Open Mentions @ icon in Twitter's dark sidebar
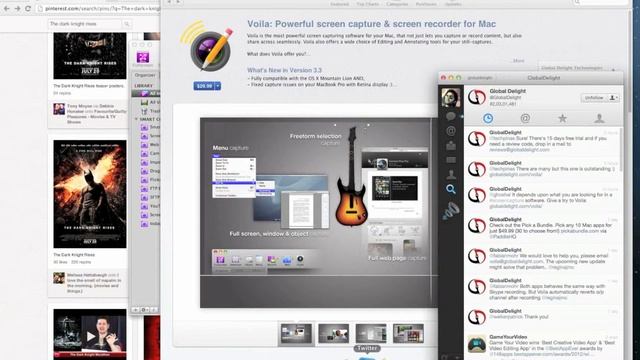The width and height of the screenshot is (640, 360). [451, 131]
